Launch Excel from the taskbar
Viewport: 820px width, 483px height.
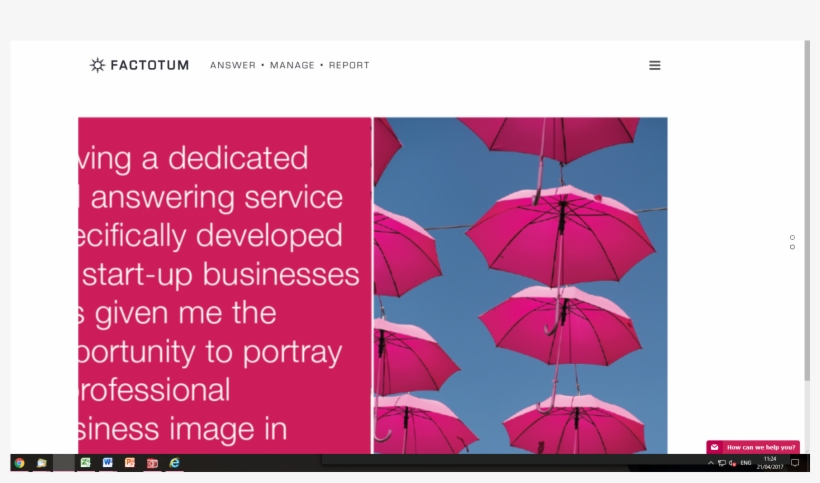[x=86, y=463]
